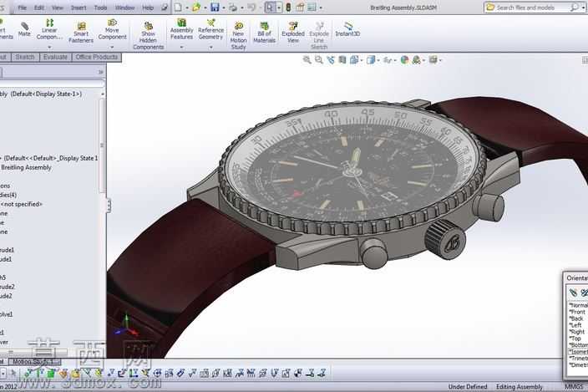Click the Print icon
The width and height of the screenshot is (588, 392).
pos(233,8)
